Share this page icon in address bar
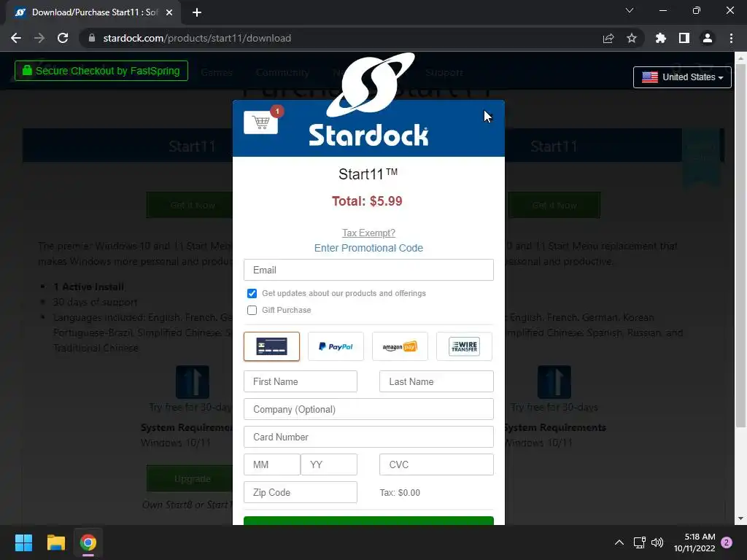The image size is (747, 560). click(x=608, y=38)
